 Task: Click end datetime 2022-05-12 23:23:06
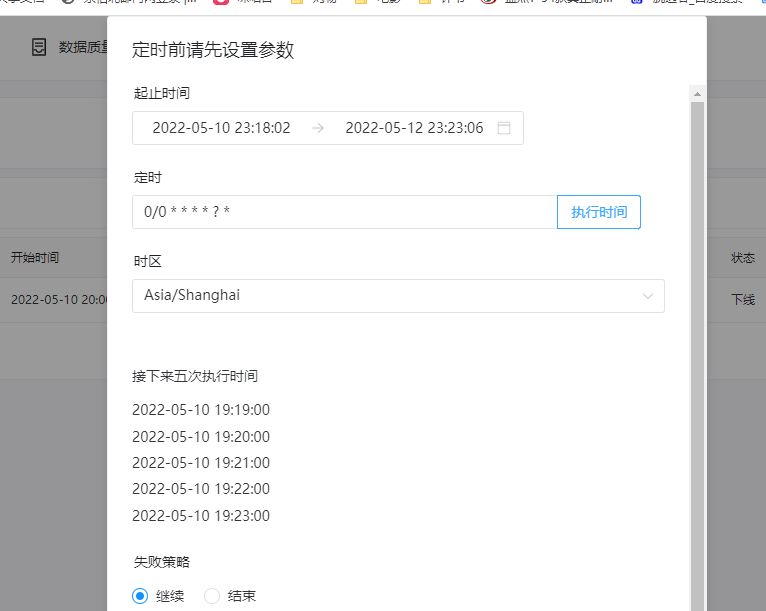click(x=414, y=128)
